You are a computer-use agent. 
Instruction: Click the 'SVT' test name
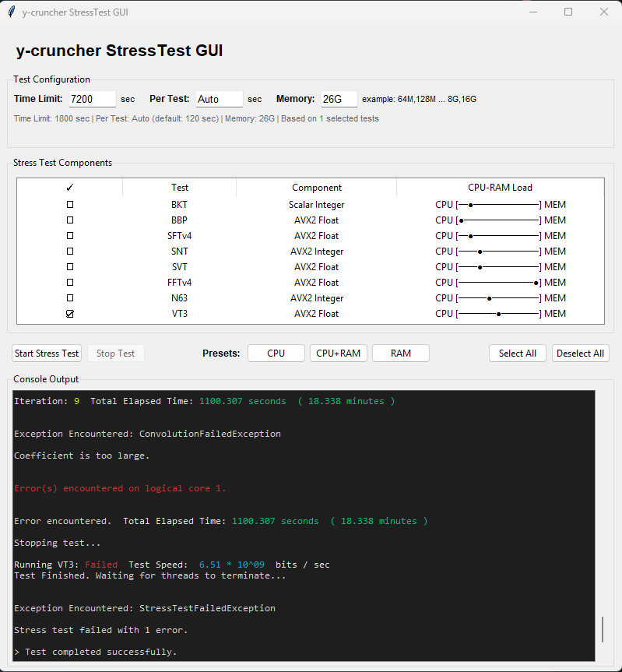pyautogui.click(x=180, y=267)
